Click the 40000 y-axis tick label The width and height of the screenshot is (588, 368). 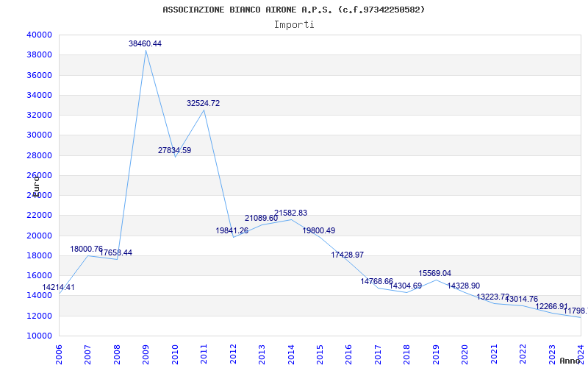pos(39,35)
